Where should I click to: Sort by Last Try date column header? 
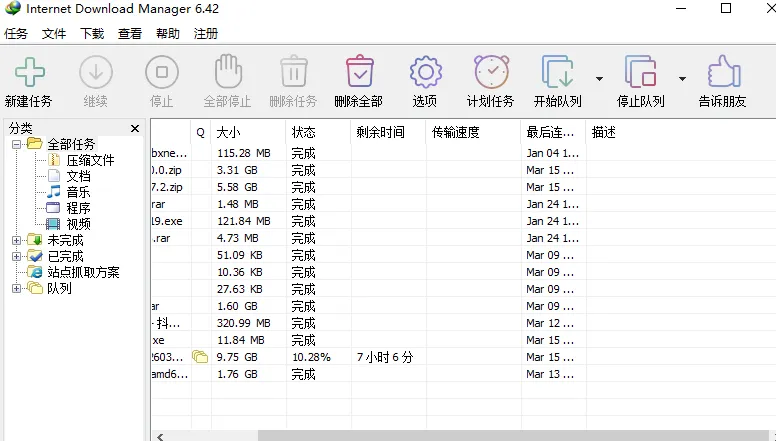[553, 132]
